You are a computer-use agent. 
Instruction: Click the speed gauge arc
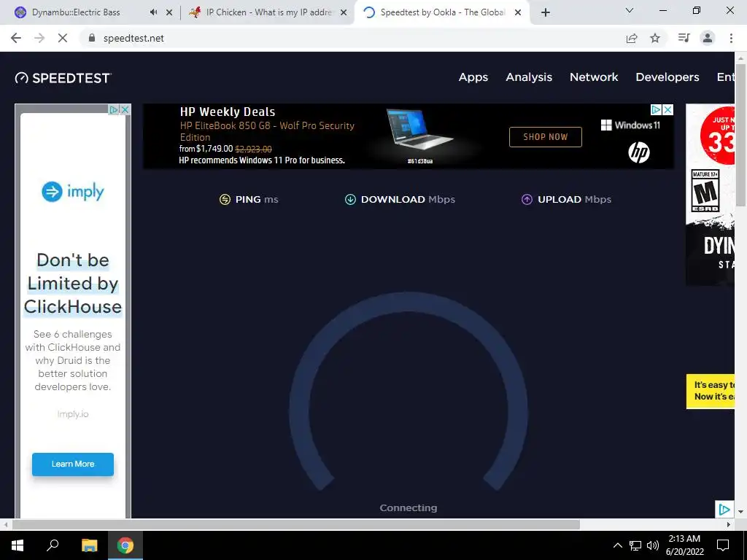(x=409, y=392)
